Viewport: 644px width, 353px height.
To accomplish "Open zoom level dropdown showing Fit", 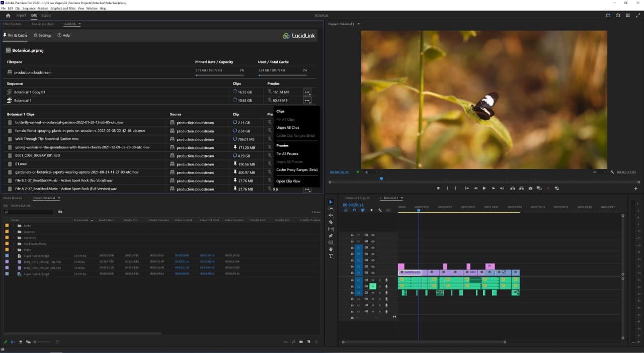I will point(371,172).
